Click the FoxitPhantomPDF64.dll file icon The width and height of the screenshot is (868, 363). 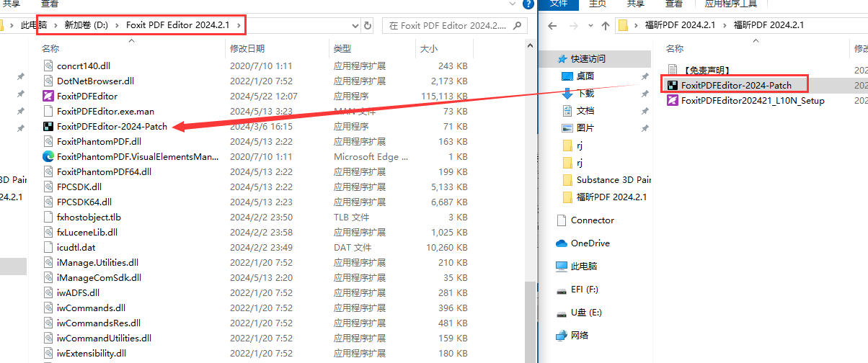48,171
